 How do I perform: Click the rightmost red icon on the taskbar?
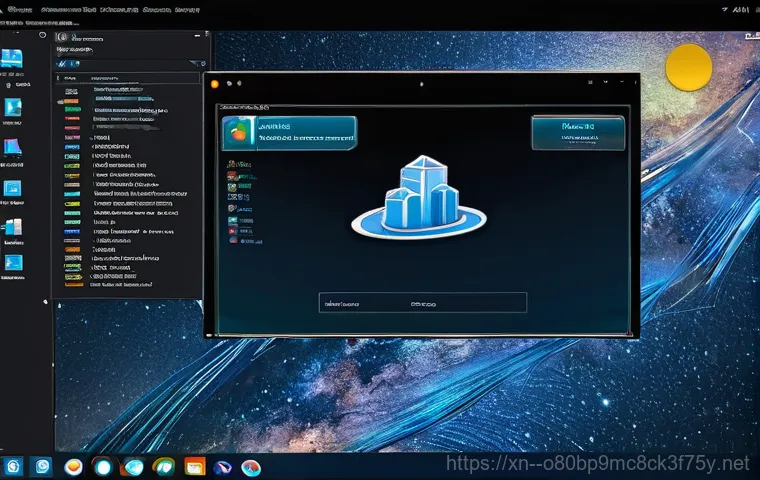252,466
